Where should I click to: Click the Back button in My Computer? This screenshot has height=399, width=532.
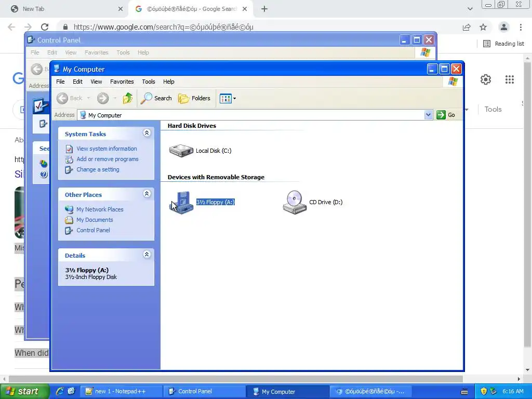pyautogui.click(x=70, y=98)
